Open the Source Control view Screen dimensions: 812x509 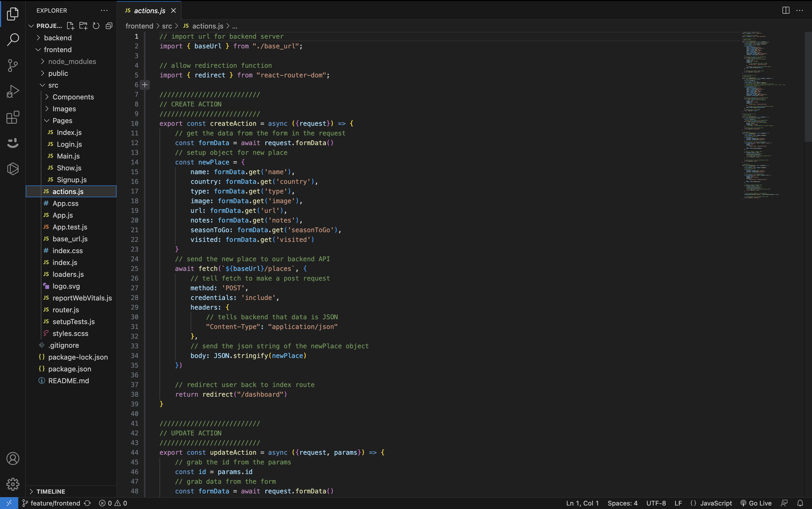coord(13,65)
